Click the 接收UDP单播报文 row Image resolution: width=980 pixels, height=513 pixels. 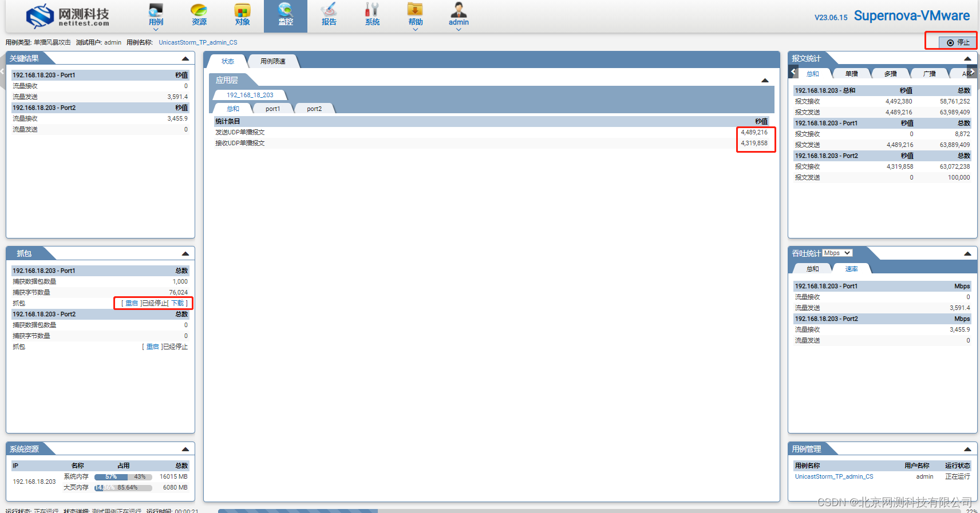492,143
